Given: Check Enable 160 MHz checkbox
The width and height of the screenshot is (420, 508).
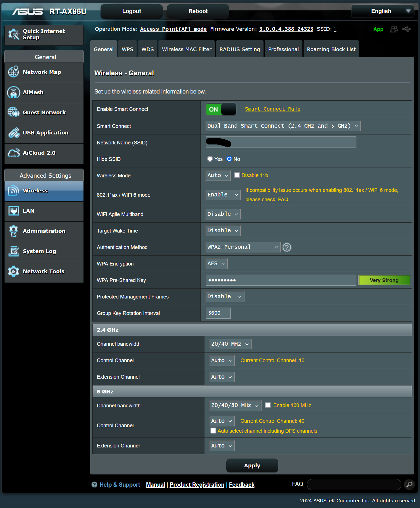Looking at the screenshot, I should 268,405.
